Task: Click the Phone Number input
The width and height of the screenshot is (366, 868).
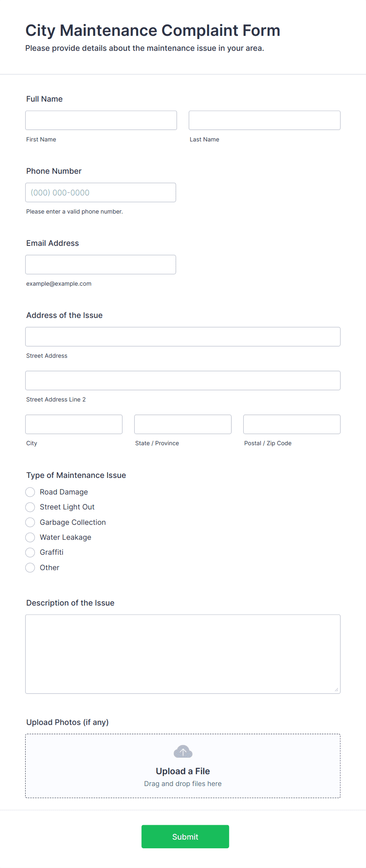Action: tap(100, 192)
